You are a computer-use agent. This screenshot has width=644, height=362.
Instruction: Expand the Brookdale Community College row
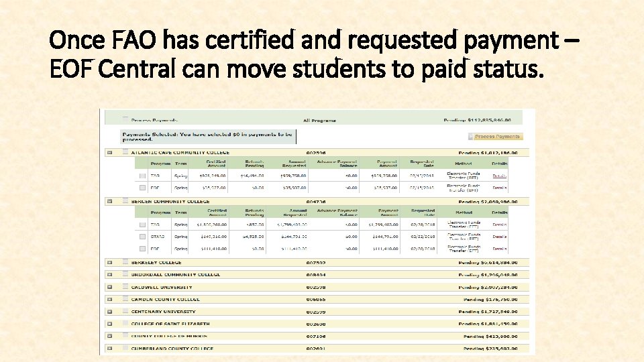coord(109,275)
